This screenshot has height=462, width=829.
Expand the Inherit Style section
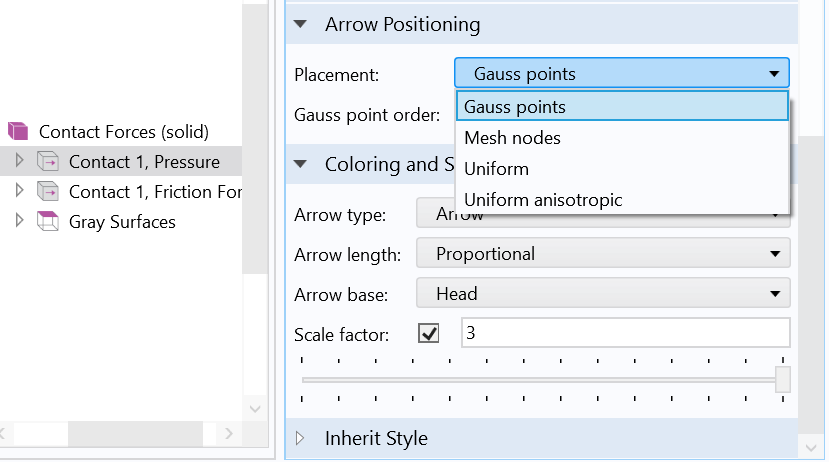point(300,438)
